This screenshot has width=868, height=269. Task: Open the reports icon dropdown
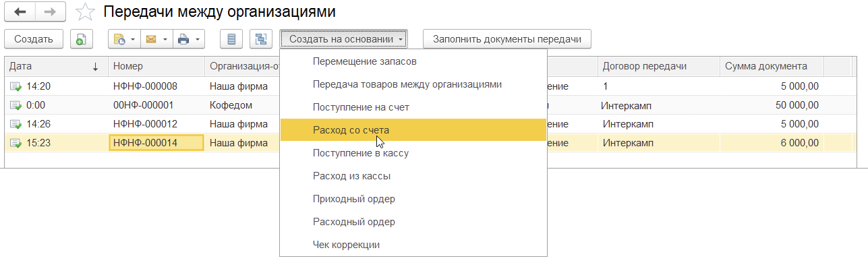pos(124,39)
